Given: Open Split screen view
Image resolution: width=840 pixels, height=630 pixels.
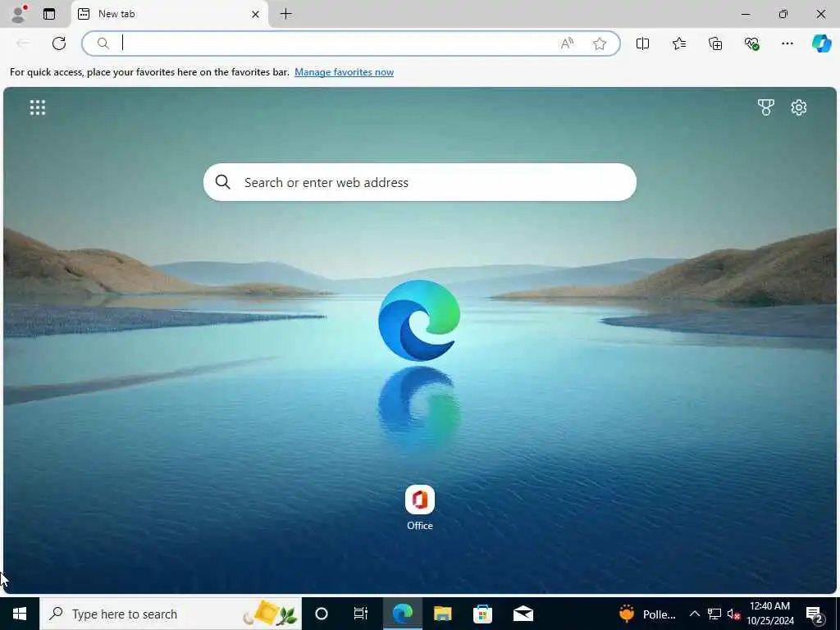Looking at the screenshot, I should click(642, 43).
